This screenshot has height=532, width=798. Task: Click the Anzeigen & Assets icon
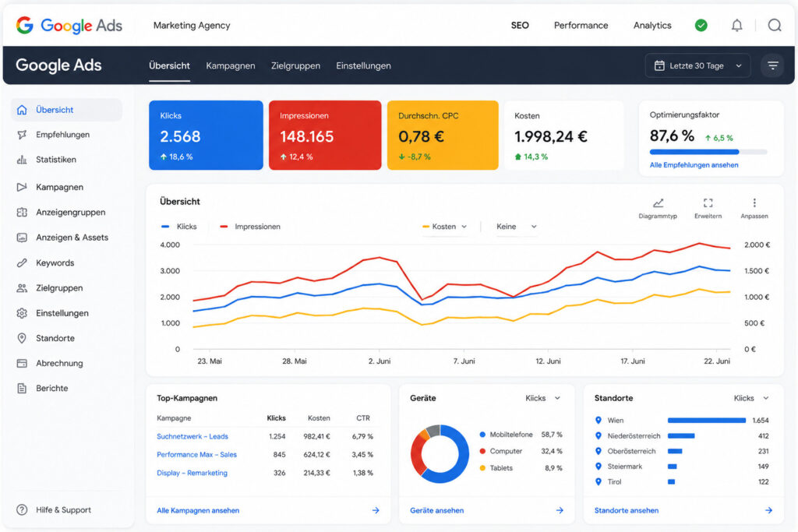[x=22, y=238]
